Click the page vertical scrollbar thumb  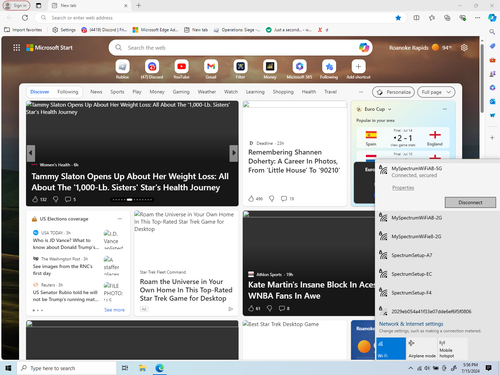click(482, 78)
